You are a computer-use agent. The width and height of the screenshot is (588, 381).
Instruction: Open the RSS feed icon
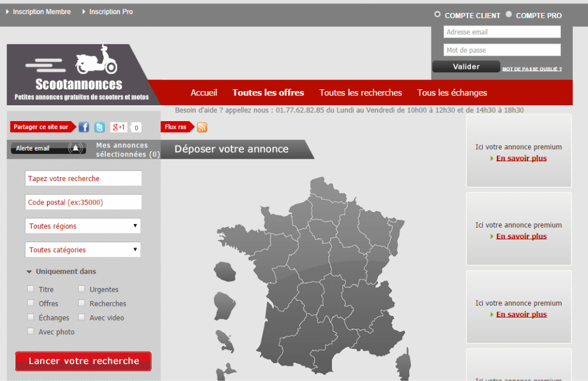pos(202,127)
